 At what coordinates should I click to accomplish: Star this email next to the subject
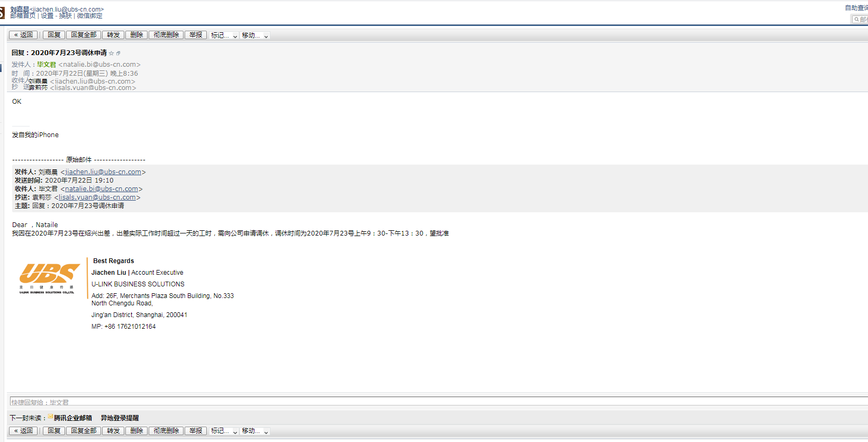112,53
